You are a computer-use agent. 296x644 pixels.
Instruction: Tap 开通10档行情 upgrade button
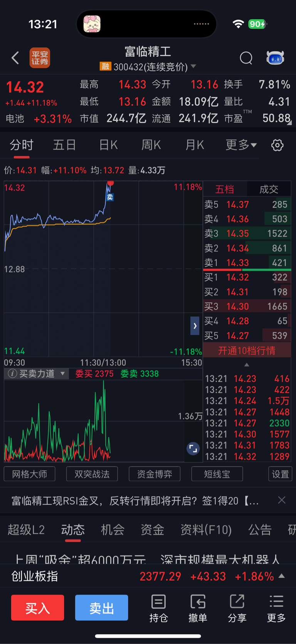[247, 351]
